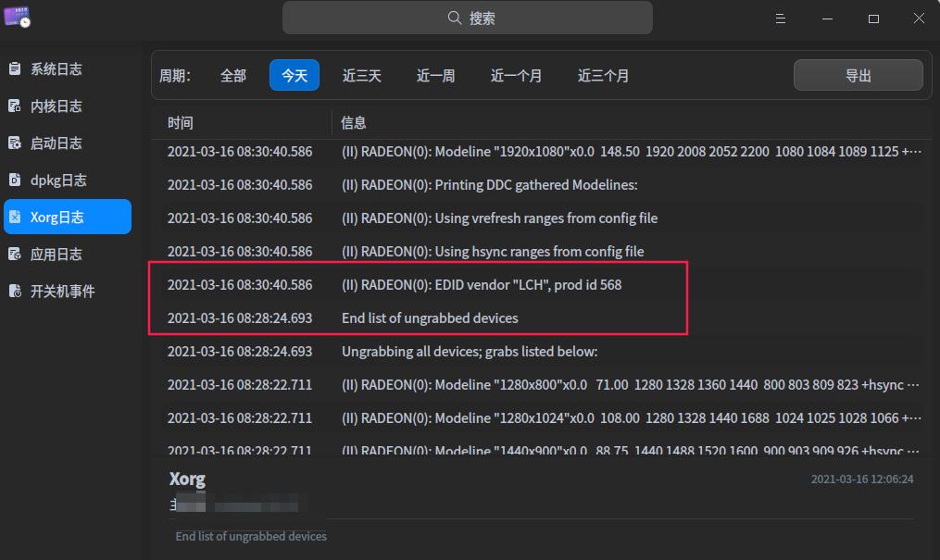Click detail text End list of ungrabbed devices

click(x=251, y=536)
